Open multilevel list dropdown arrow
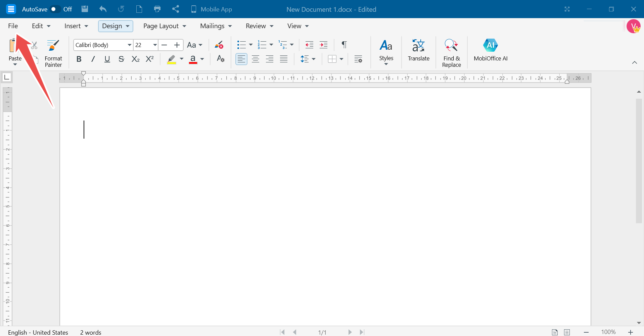 [292, 45]
